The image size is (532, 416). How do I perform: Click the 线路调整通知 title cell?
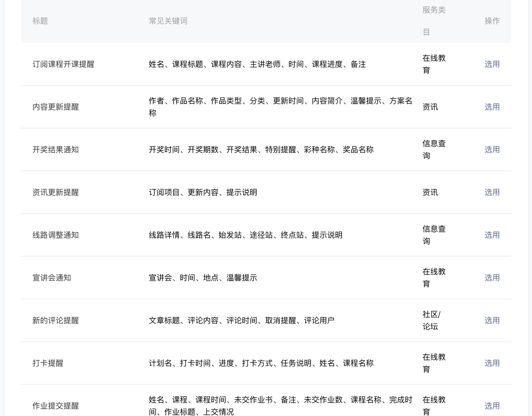[55, 235]
